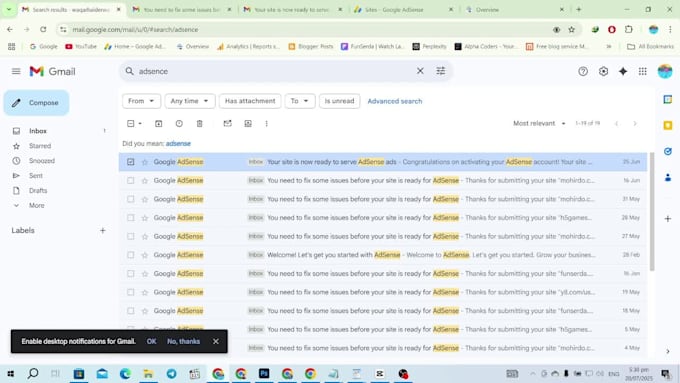Open Google Calendar side panel icon
The image size is (680, 383).
(x=668, y=99)
